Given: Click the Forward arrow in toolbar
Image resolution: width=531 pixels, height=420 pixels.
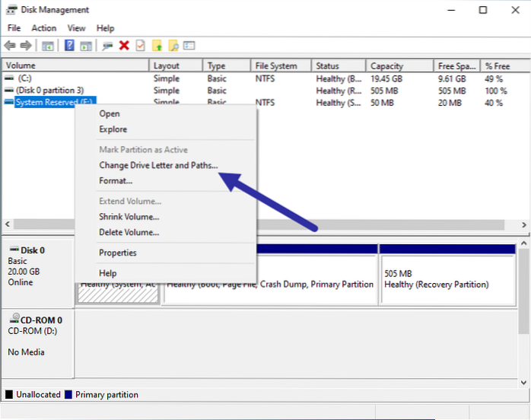Looking at the screenshot, I should click(26, 46).
